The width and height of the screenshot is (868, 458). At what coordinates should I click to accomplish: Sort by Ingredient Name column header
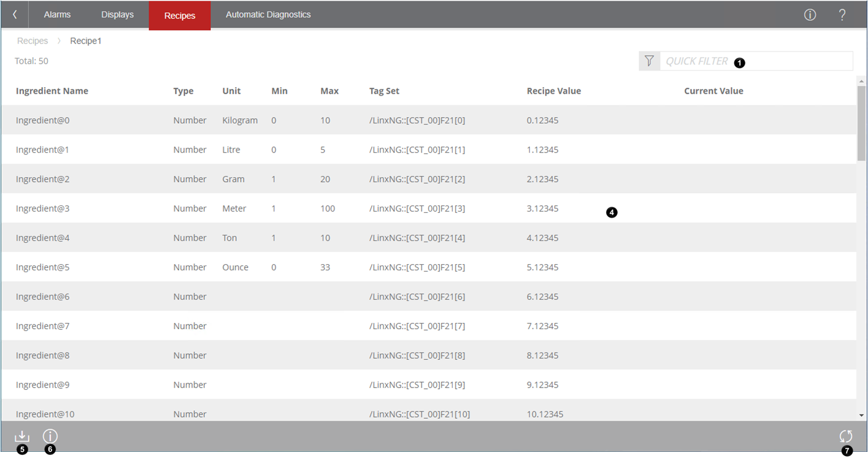click(52, 91)
